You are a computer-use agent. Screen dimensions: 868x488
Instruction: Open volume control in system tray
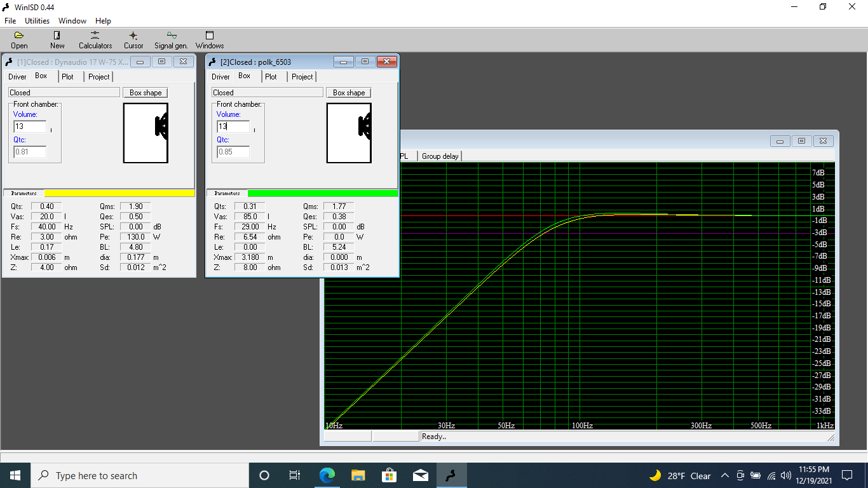[x=786, y=476]
